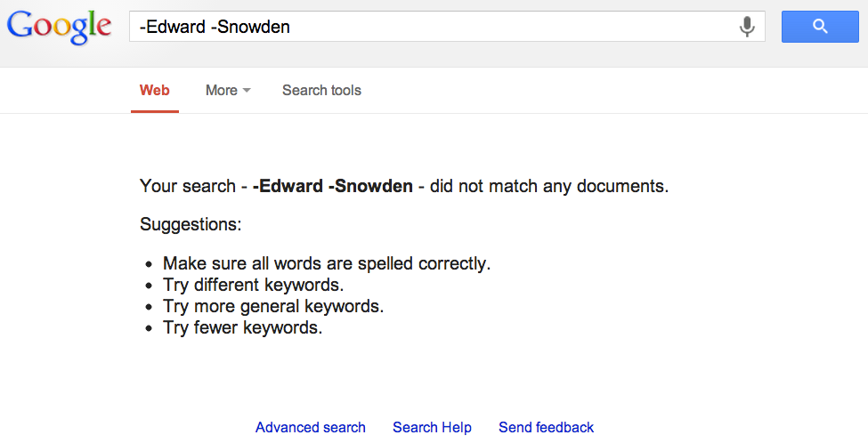Click the Google logo
Screen dimensions: 868x443
pos(59,27)
